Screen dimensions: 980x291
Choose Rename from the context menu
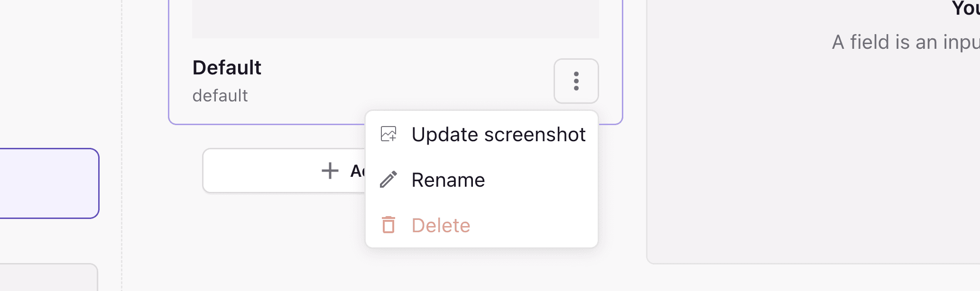tap(449, 180)
